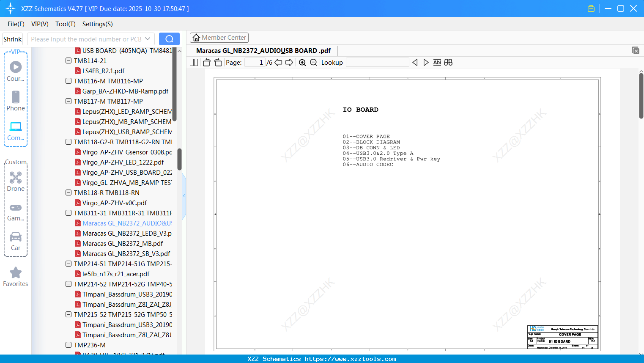Collapse the TMP215-52 tree node
The height and width of the screenshot is (363, 644).
(69, 314)
